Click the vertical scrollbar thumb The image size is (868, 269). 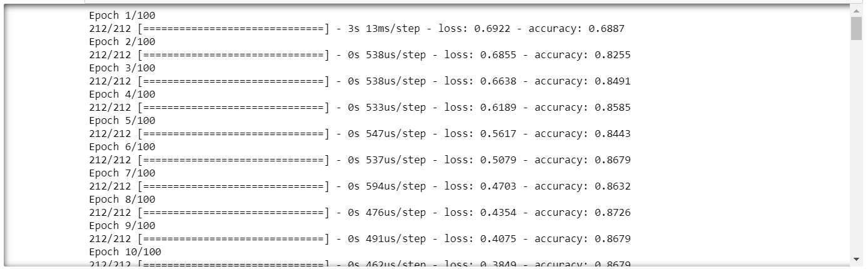pos(856,28)
